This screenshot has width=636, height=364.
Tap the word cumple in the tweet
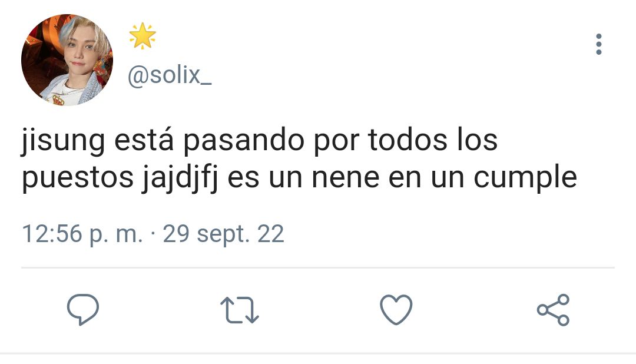click(x=525, y=178)
